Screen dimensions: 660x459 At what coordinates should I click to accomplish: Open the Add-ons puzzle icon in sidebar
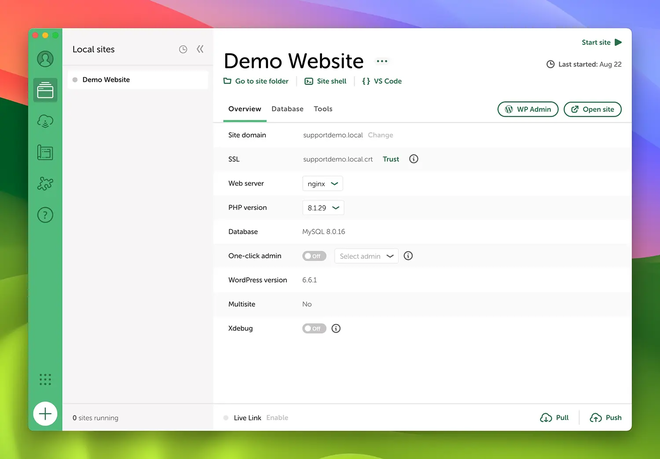[x=45, y=184]
